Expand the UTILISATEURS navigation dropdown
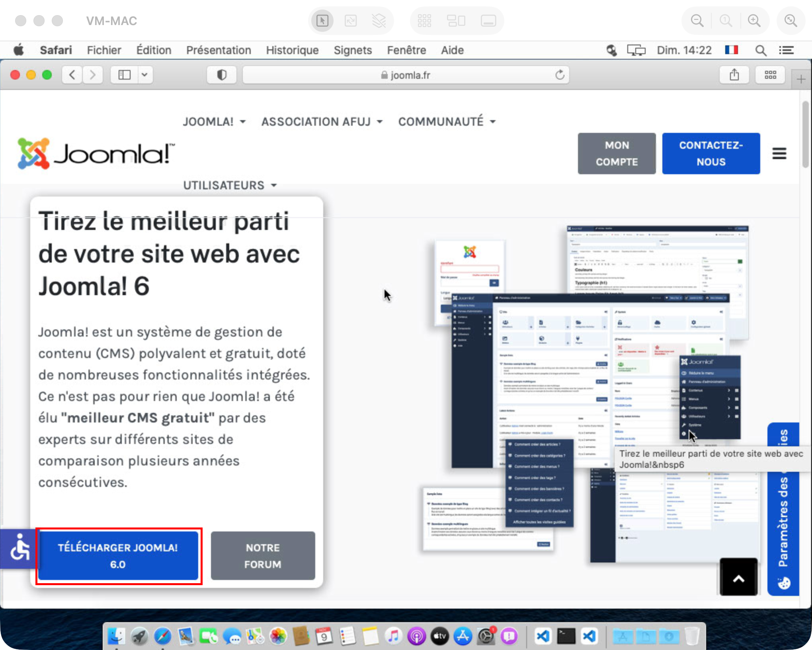Screen dimensions: 812x650 coord(230,185)
